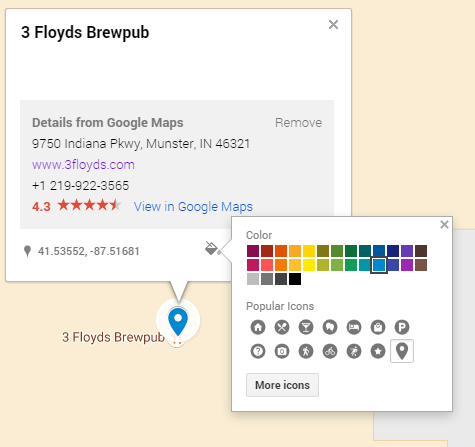Choose the light brown swatch ending second row
This screenshot has height=447, width=475.
click(x=421, y=265)
